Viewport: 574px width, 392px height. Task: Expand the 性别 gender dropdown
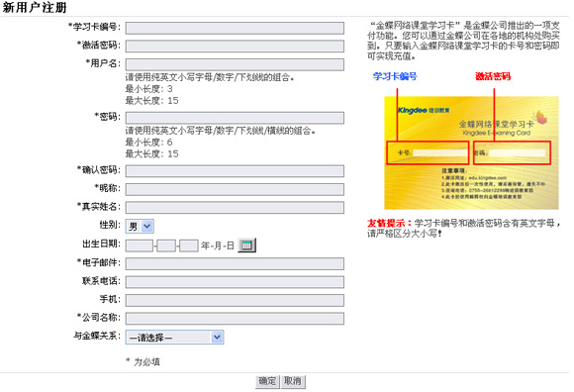[140, 227]
